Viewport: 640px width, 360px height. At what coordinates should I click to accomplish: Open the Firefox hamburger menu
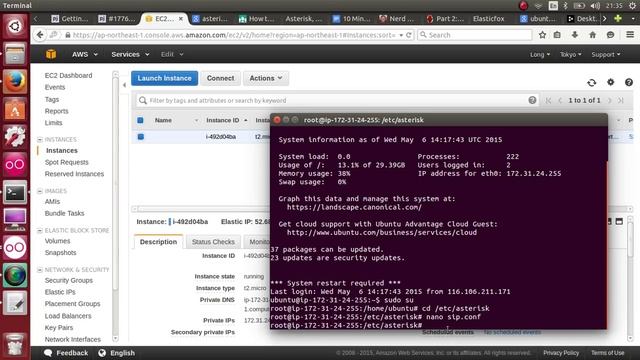coord(630,35)
